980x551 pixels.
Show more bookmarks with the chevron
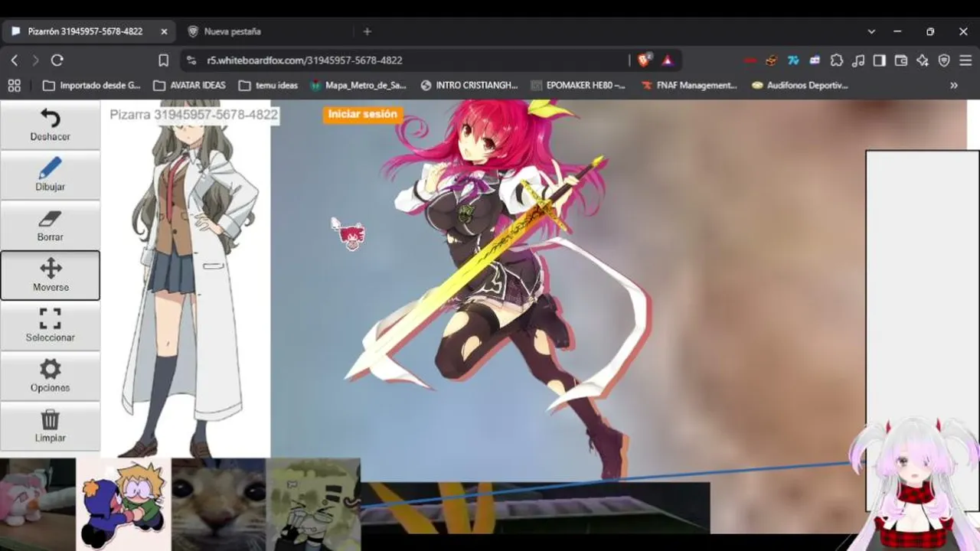954,86
